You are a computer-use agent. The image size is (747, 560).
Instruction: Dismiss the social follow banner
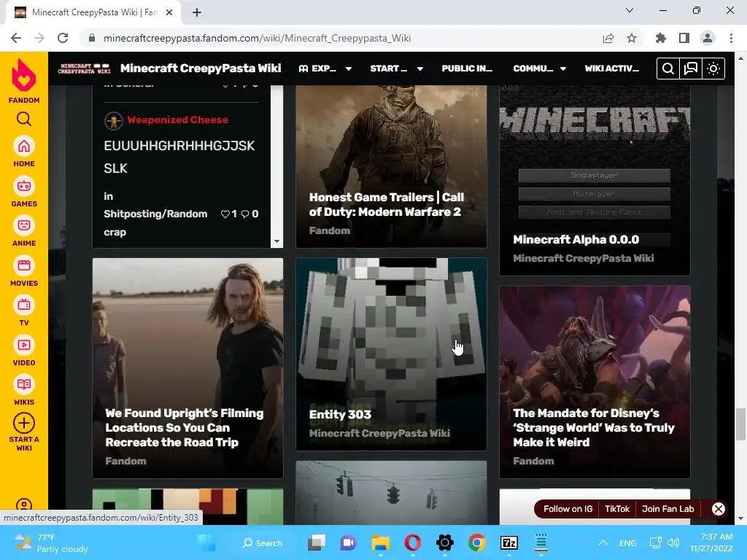tap(719, 509)
